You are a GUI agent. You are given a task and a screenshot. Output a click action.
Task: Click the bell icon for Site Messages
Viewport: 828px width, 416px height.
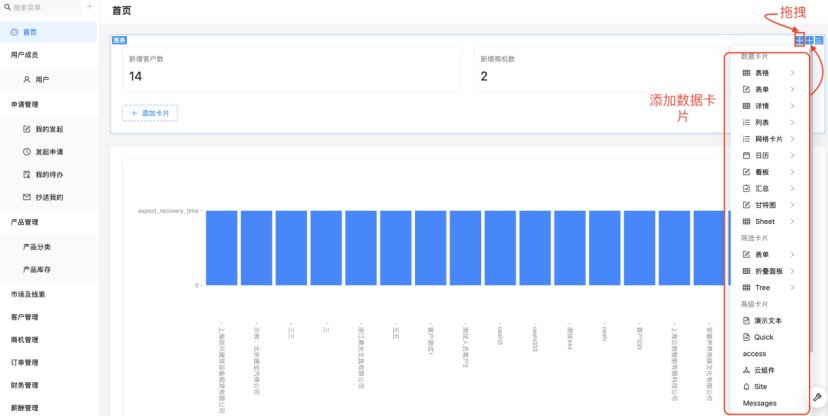(746, 386)
